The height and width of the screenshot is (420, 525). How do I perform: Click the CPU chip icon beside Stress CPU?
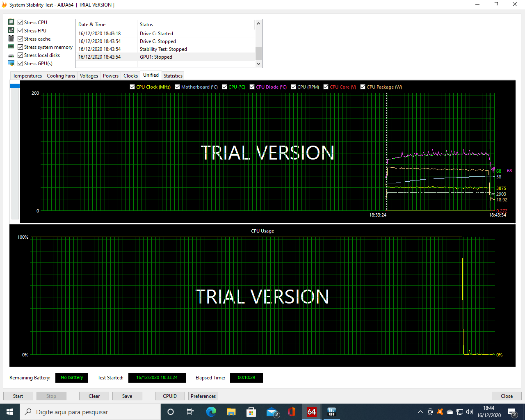pos(11,22)
